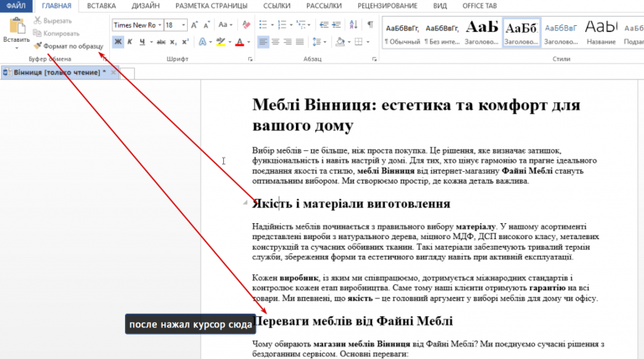Open underline style dropdown arrow

coord(151,42)
